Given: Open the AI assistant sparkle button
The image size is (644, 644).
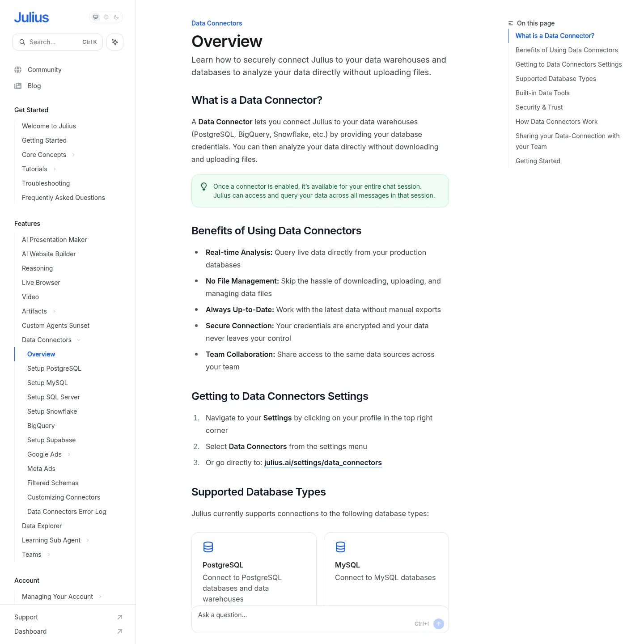Looking at the screenshot, I should pos(115,42).
